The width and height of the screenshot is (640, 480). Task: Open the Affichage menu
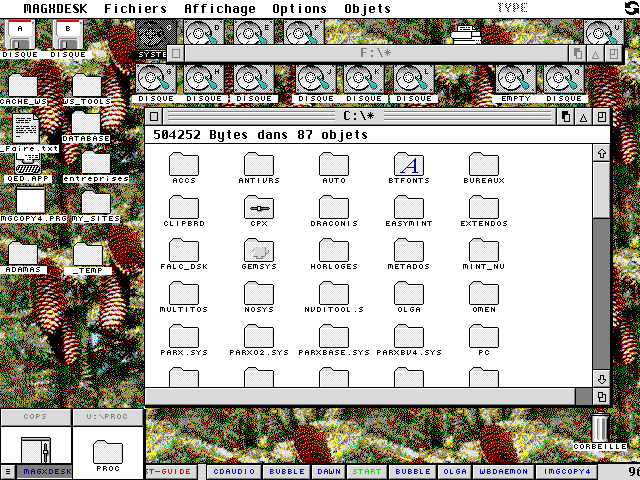click(220, 9)
